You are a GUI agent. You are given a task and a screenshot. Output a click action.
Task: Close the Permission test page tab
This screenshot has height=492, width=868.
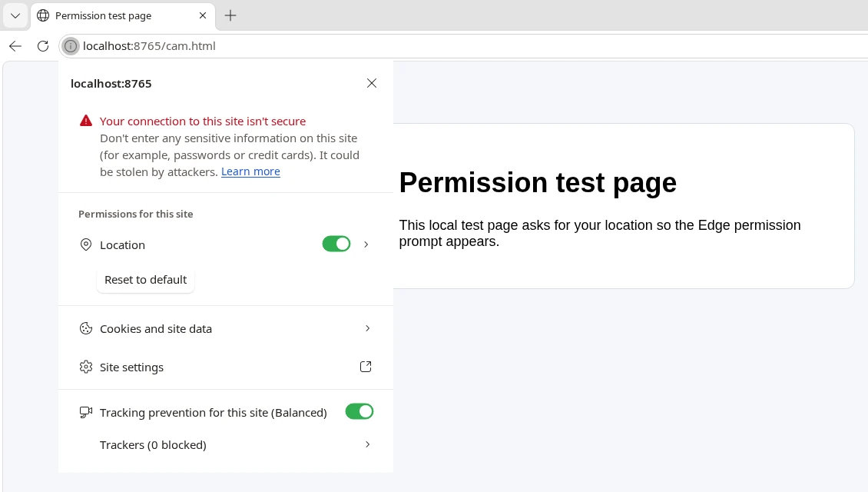203,15
